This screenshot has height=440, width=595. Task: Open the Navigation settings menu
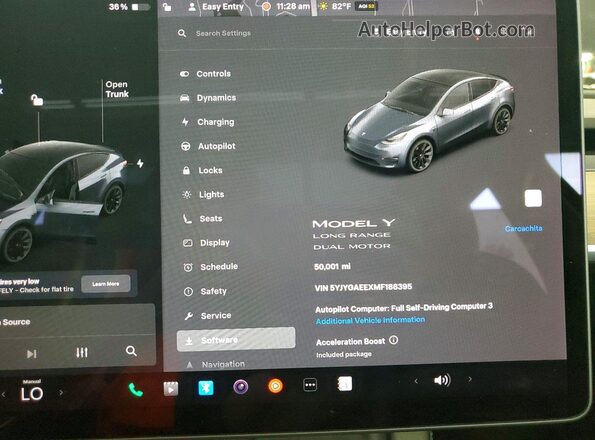[216, 364]
